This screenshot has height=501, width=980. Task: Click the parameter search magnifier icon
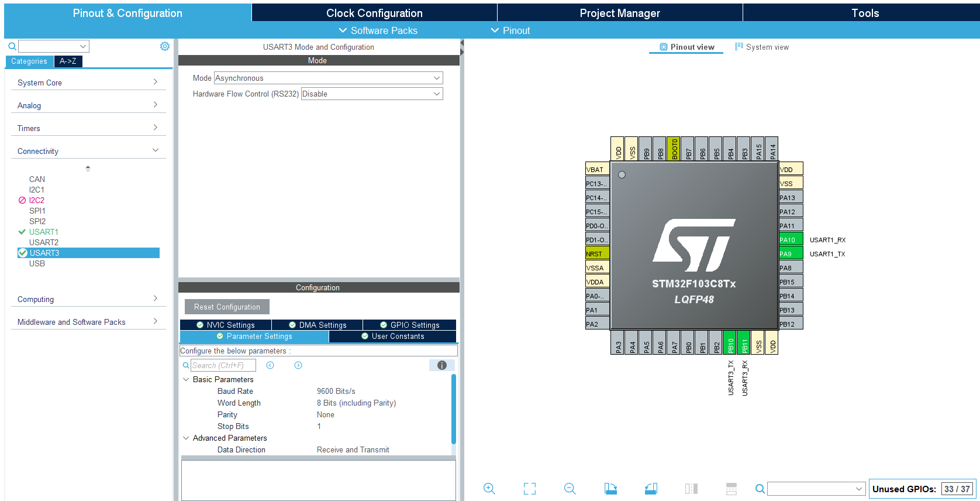click(186, 365)
